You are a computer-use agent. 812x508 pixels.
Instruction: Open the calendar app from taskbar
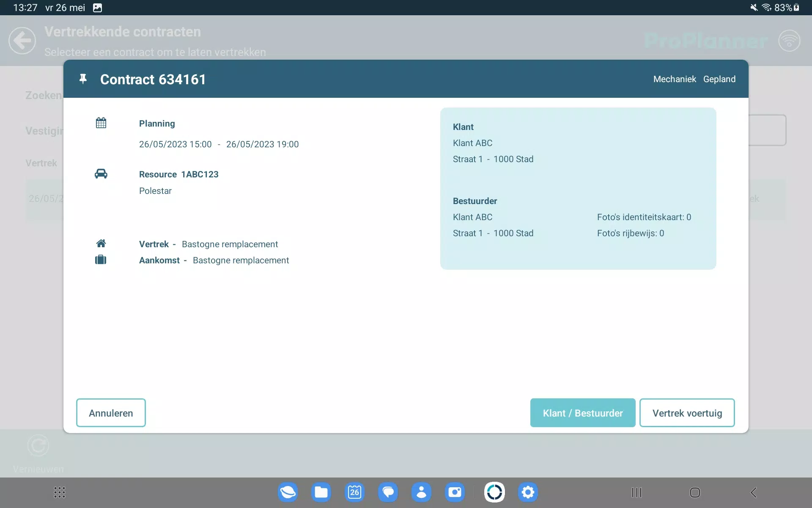pos(355,491)
